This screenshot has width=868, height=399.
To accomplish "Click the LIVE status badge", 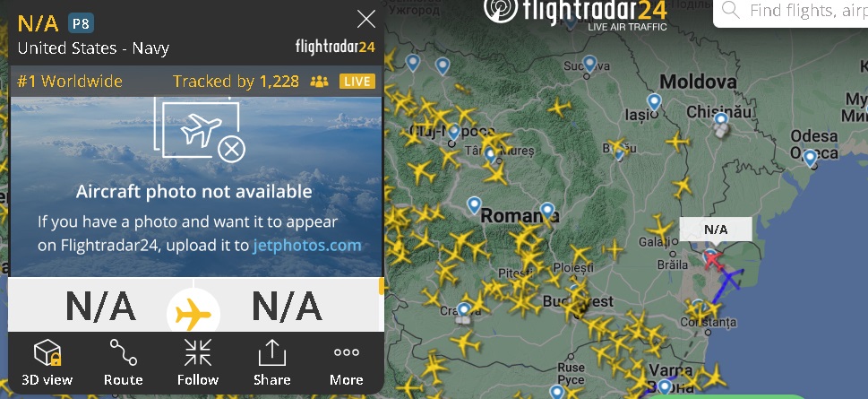I will [x=357, y=82].
